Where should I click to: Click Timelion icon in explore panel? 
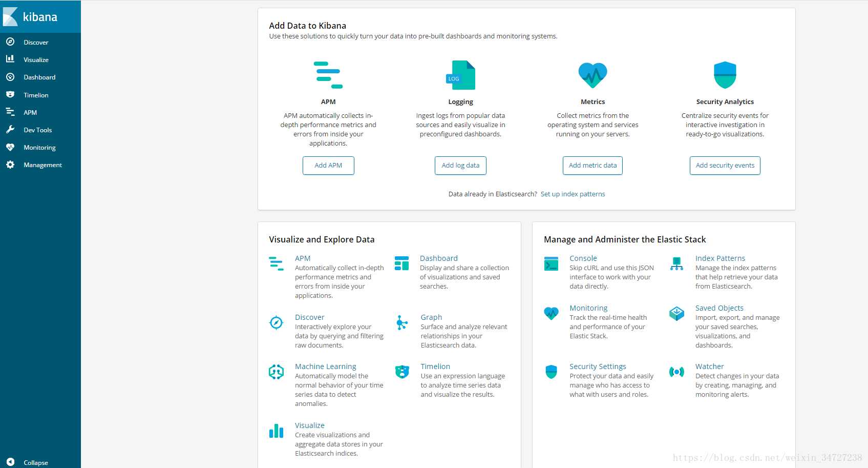click(x=402, y=372)
